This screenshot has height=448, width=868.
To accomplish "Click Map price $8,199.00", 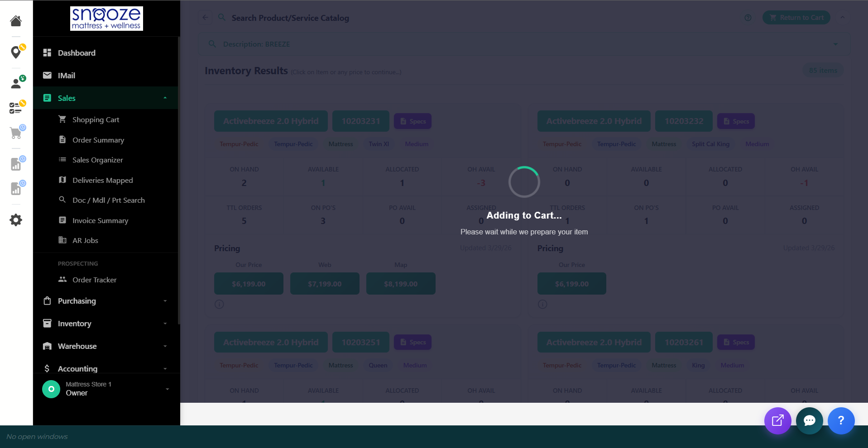I will (401, 284).
